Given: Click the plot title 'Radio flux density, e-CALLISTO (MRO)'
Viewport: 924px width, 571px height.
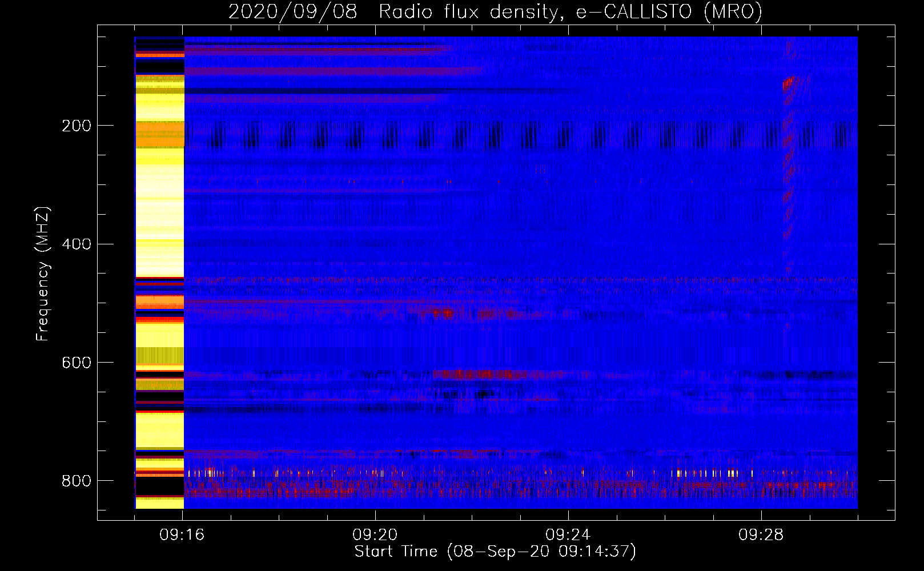Looking at the screenshot, I should pyautogui.click(x=571, y=11).
